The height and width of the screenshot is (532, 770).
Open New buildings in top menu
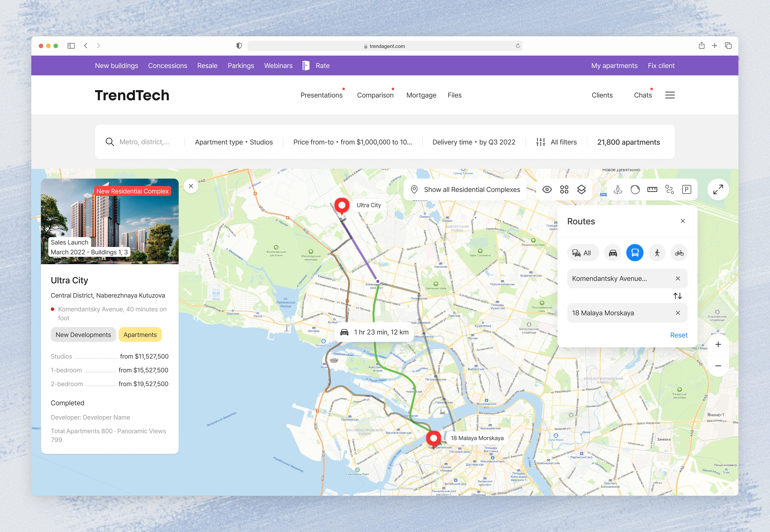[116, 66]
